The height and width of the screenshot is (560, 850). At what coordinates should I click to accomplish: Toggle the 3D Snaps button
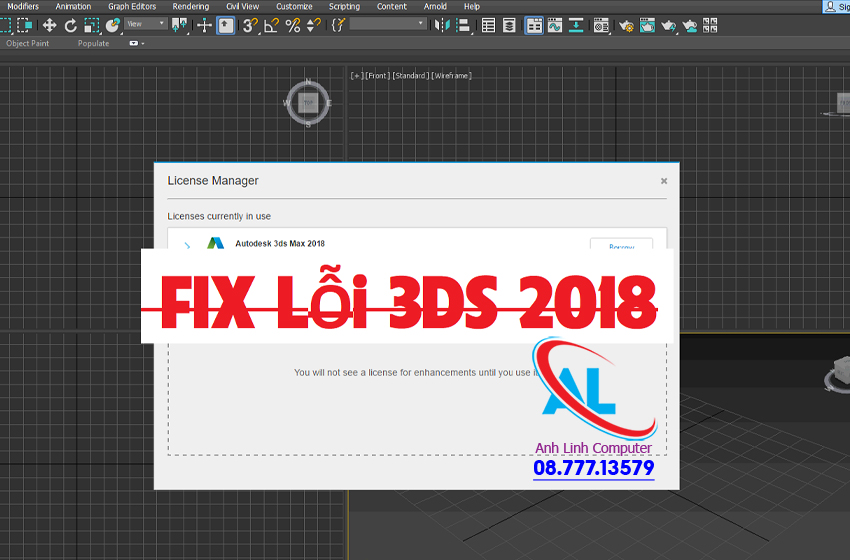click(x=250, y=25)
